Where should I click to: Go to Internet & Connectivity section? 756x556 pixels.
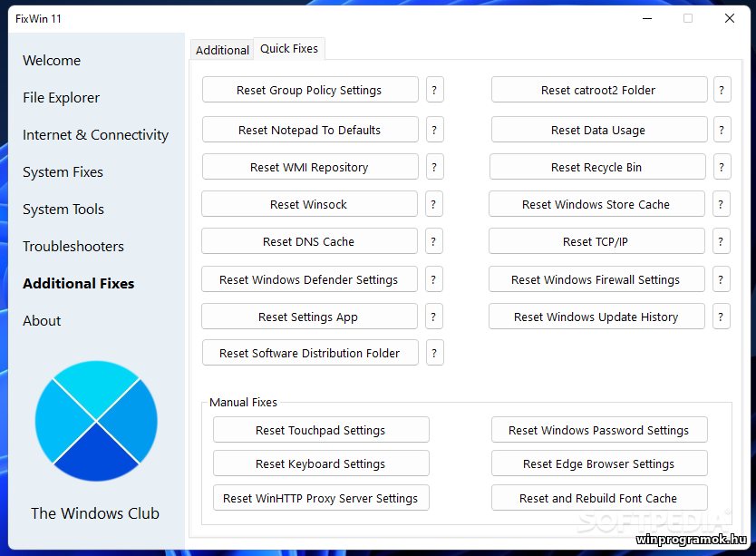pyautogui.click(x=95, y=135)
